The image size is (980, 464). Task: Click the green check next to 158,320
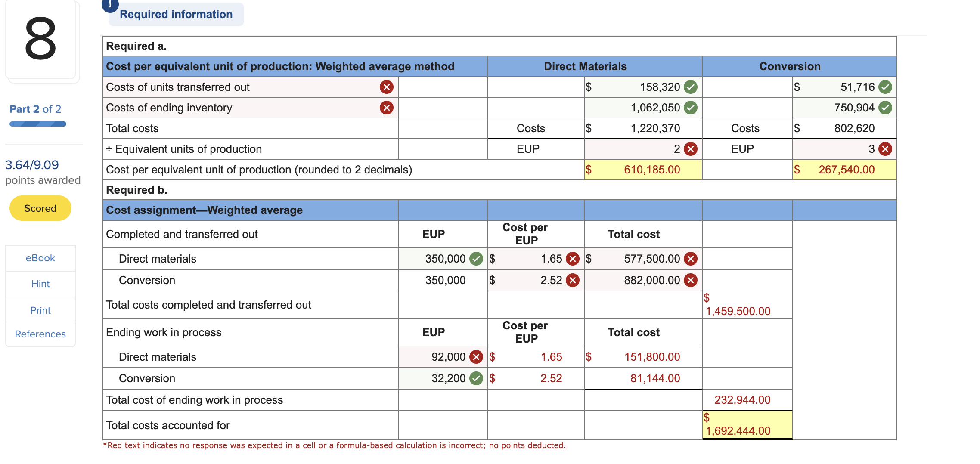tap(691, 87)
